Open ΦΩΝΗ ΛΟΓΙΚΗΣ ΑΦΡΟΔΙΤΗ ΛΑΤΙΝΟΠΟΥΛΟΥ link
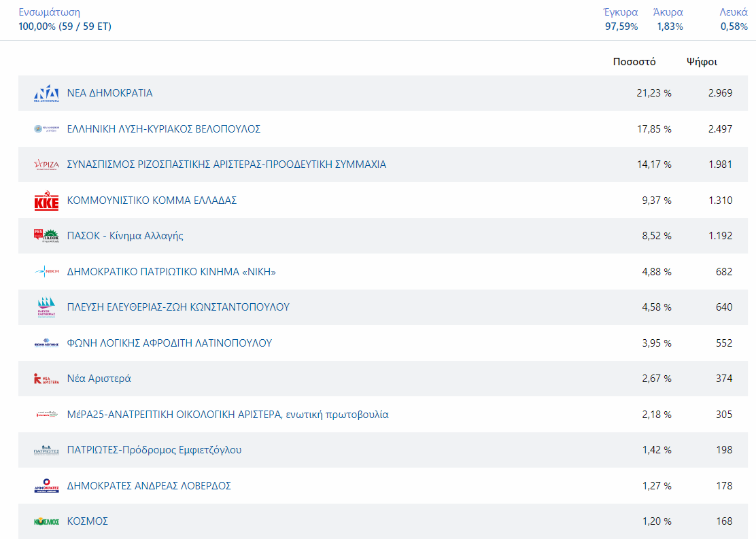This screenshot has height=539, width=756. (x=169, y=343)
